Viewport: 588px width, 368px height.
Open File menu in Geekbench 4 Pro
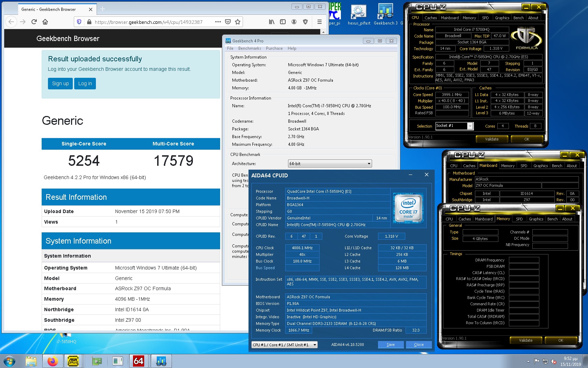tap(230, 48)
